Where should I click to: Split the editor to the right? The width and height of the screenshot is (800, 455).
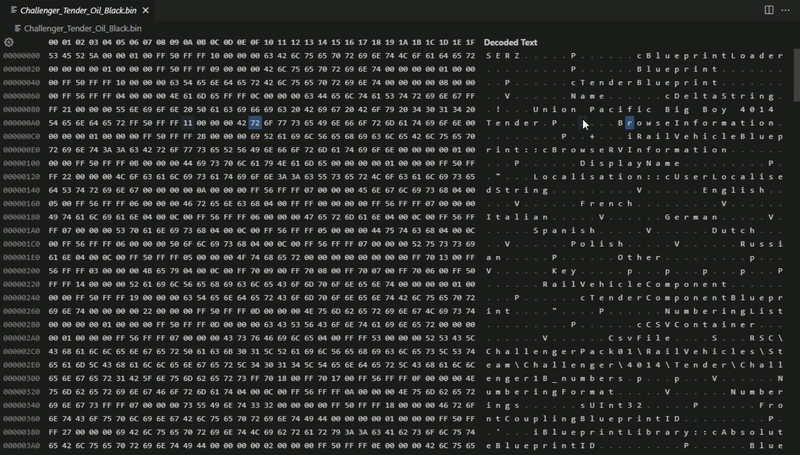[769, 10]
